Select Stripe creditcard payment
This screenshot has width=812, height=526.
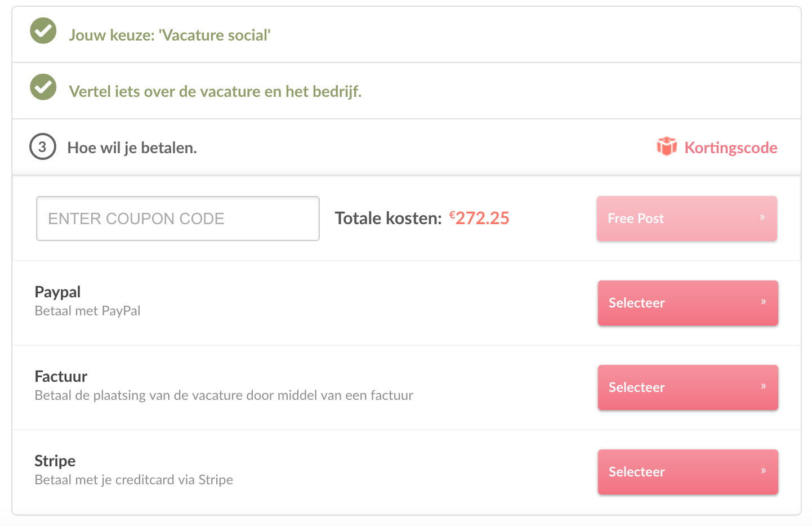click(x=688, y=472)
